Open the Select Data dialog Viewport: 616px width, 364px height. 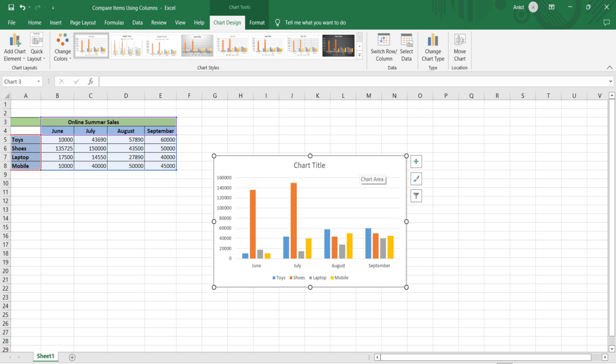pyautogui.click(x=407, y=48)
